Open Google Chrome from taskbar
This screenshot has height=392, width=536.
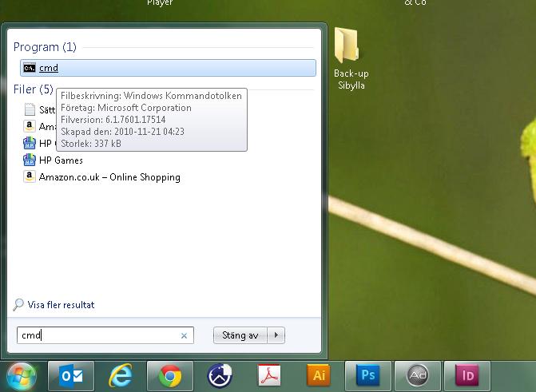[x=170, y=376]
